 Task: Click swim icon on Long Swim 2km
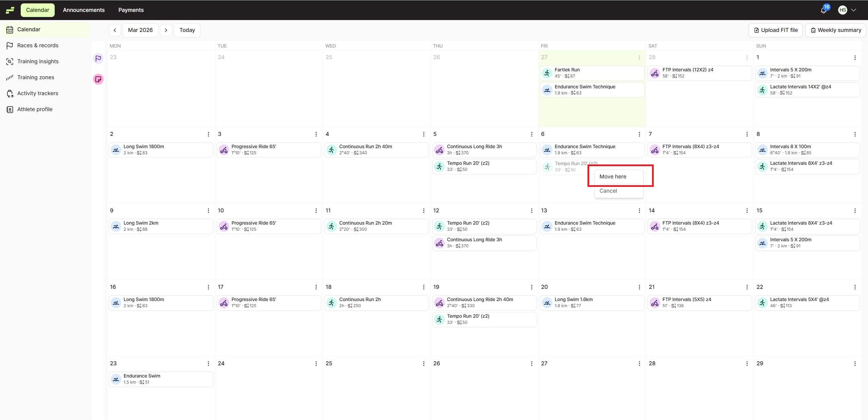tap(116, 226)
